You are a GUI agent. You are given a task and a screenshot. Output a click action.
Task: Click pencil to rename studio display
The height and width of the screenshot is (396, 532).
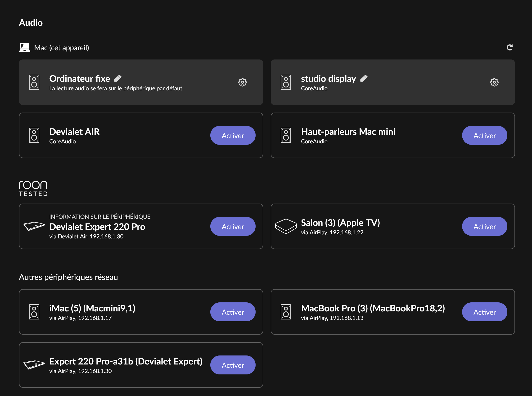364,78
